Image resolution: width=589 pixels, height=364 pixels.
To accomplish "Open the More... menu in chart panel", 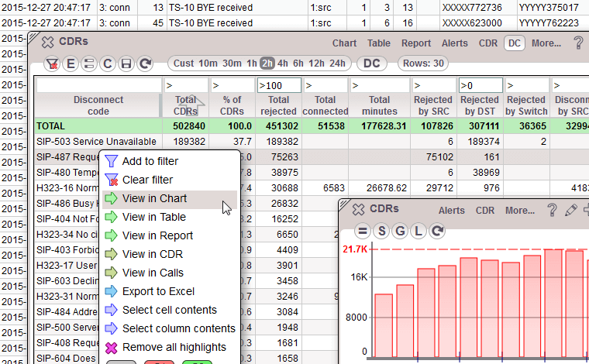I will (x=520, y=210).
